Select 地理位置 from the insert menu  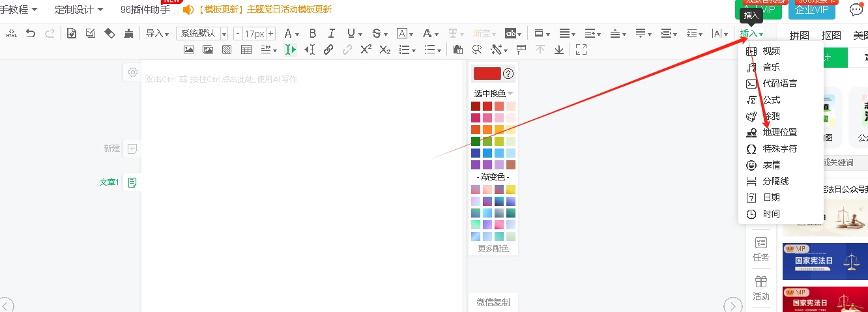click(779, 132)
